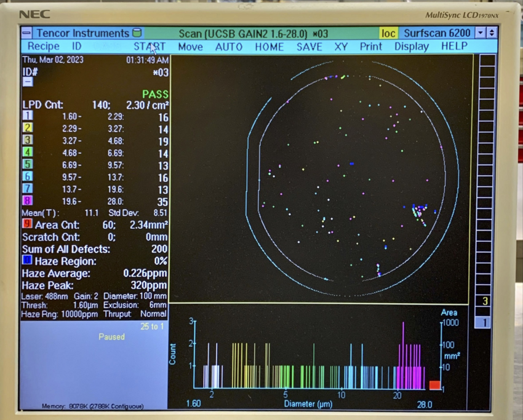The width and height of the screenshot is (523, 420).
Task: Select defect bin 1 icon in left panel
Action: coord(26,116)
